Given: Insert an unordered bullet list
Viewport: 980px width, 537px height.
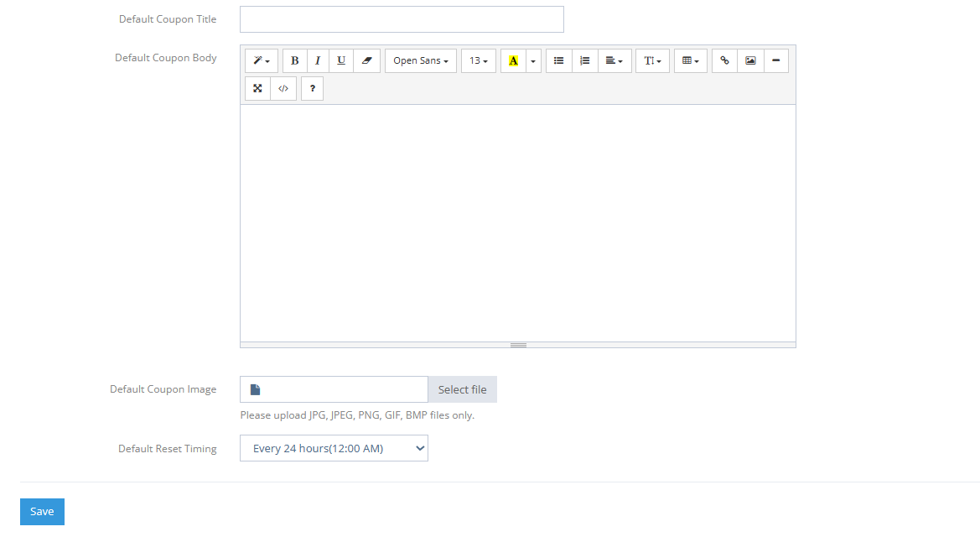Looking at the screenshot, I should tap(559, 60).
